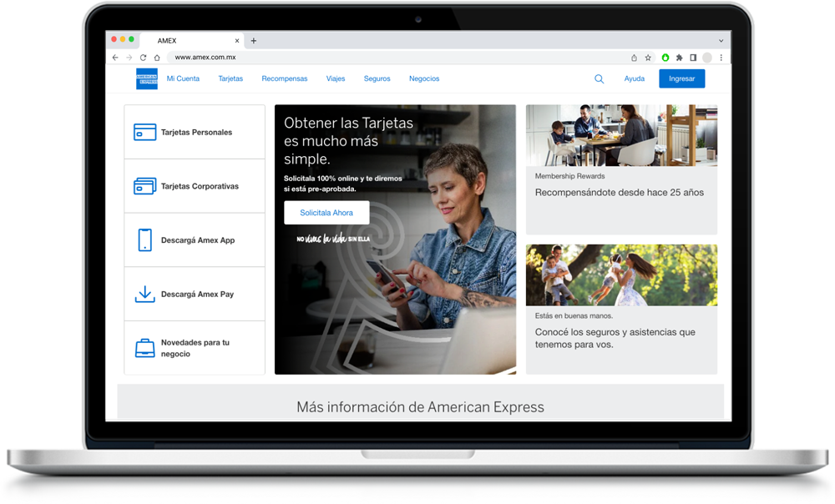Click the browser forward arrow
Image resolution: width=835 pixels, height=504 pixels.
pyautogui.click(x=129, y=58)
